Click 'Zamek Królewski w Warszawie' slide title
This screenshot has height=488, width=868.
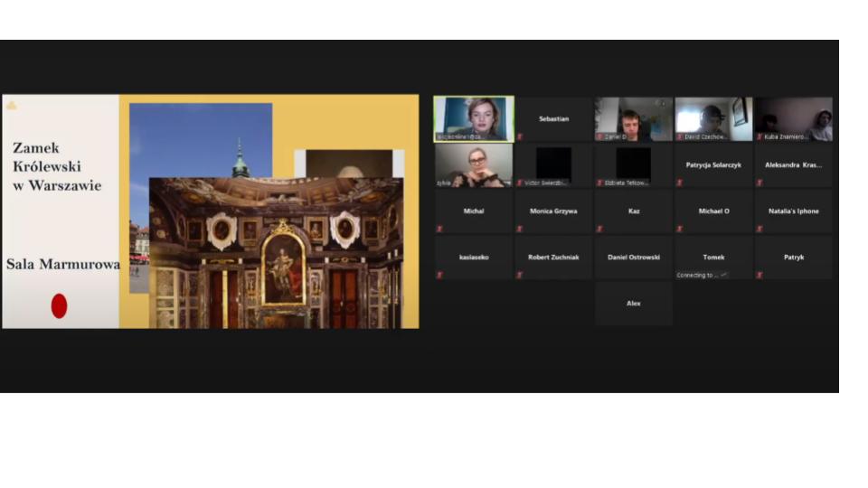click(57, 166)
